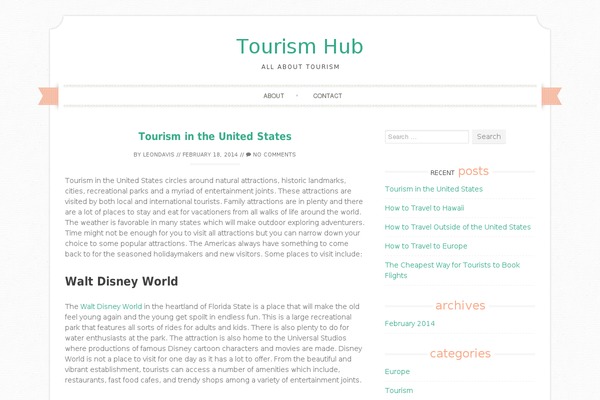This screenshot has height=400, width=600.
Task: Click the categories sidebar heading
Action: [460, 354]
